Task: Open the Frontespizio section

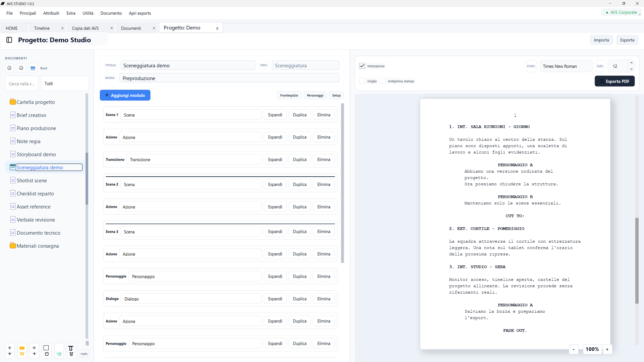Action: (x=289, y=95)
